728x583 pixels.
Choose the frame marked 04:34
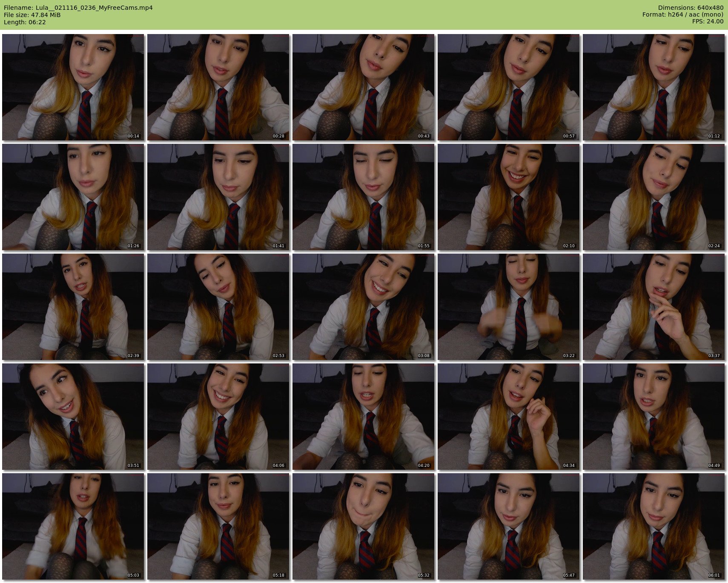(x=508, y=417)
